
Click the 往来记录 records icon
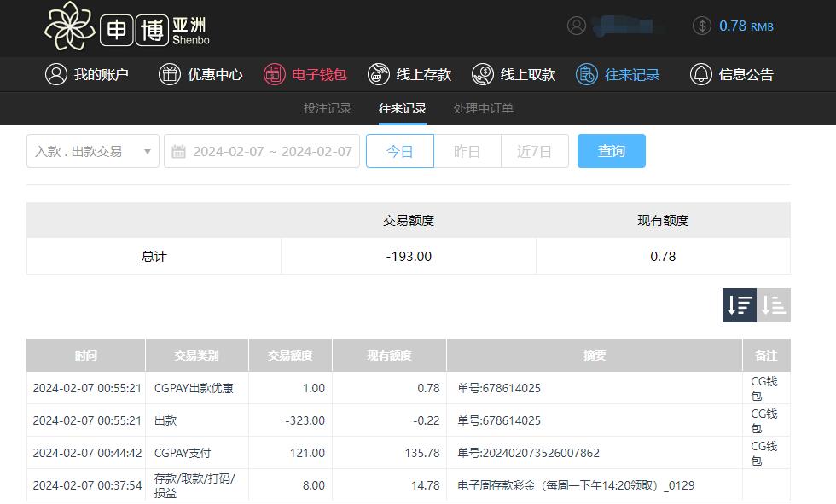click(587, 74)
